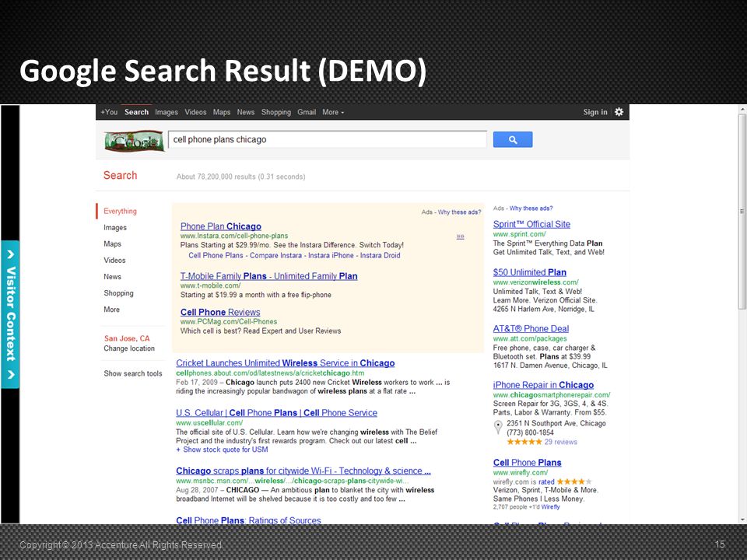Screen dimensions: 747x560
Task: Open U.S. Cellular Cell Phone Plans result
Action: click(x=276, y=413)
